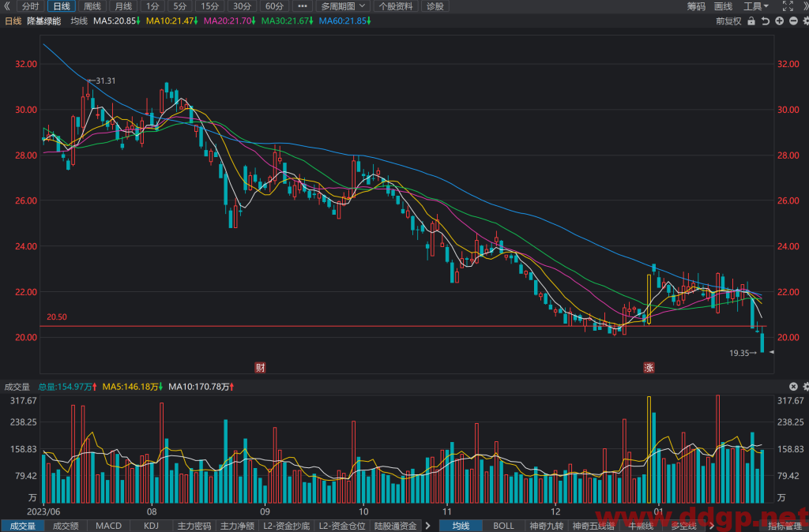Click the undo arrow icon
The image size is (809, 532).
[x=765, y=21]
